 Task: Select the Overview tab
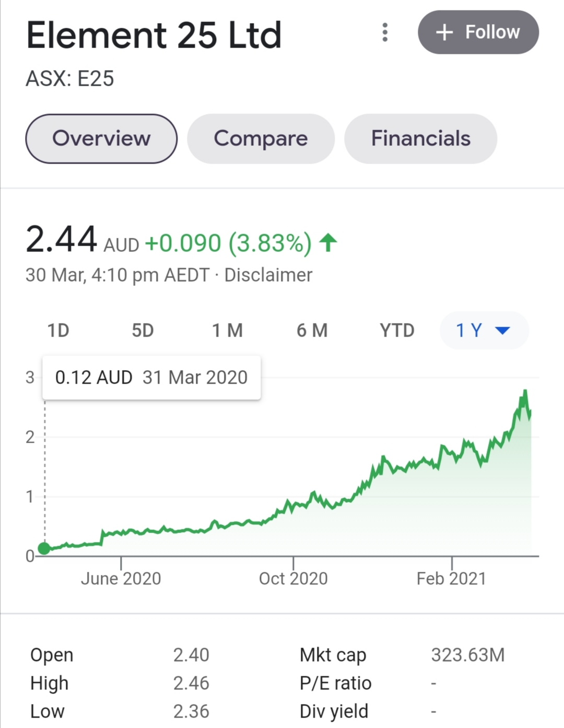pos(101,138)
